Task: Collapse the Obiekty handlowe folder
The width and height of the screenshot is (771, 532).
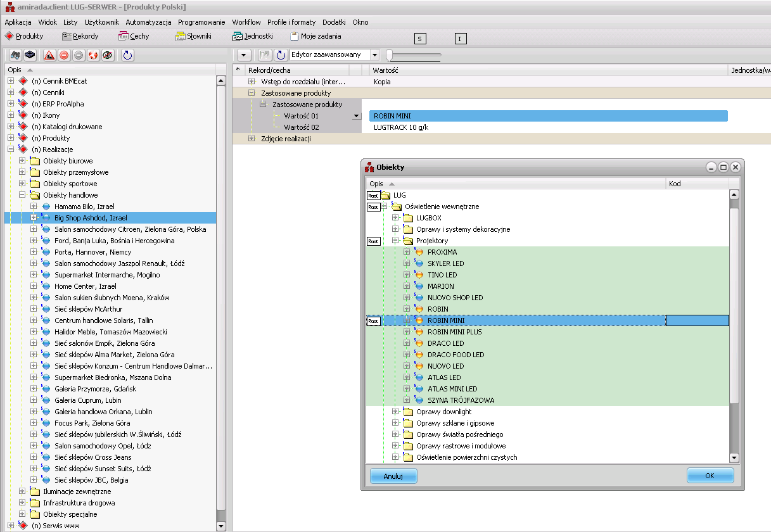Action: pos(22,195)
